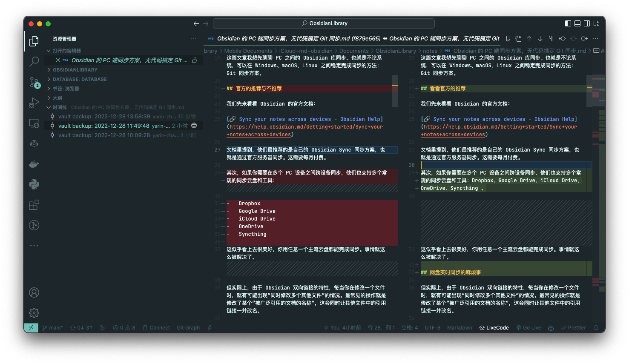Screen dimensions: 629x364
Task: Select vault backup 2022-12-28 13:58:39 entry
Action: 124,116
